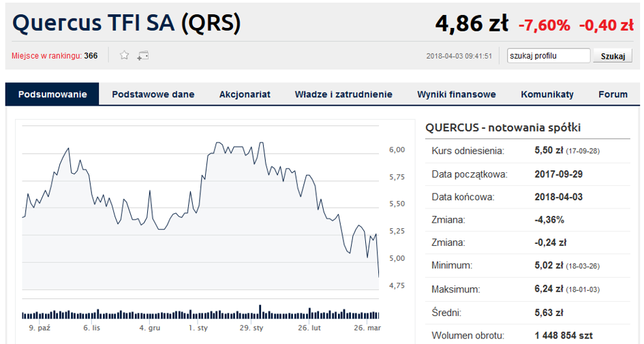
Task: Click the Data początkowa value 2017-09-29
Action: coord(558,174)
